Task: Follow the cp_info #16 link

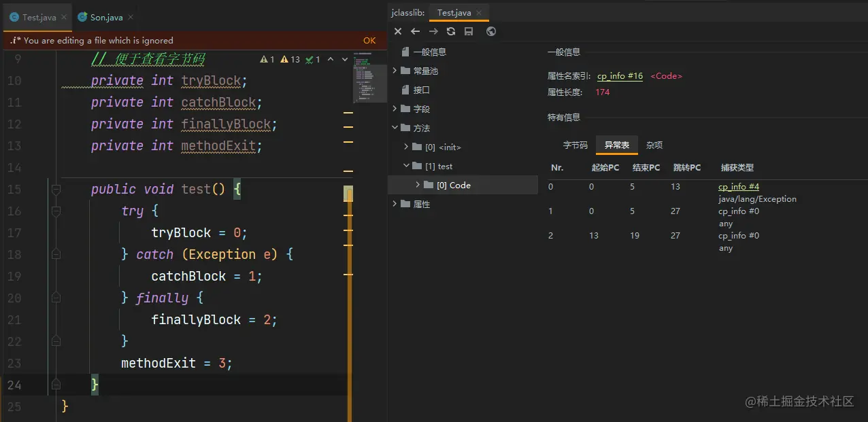Action: tap(620, 76)
